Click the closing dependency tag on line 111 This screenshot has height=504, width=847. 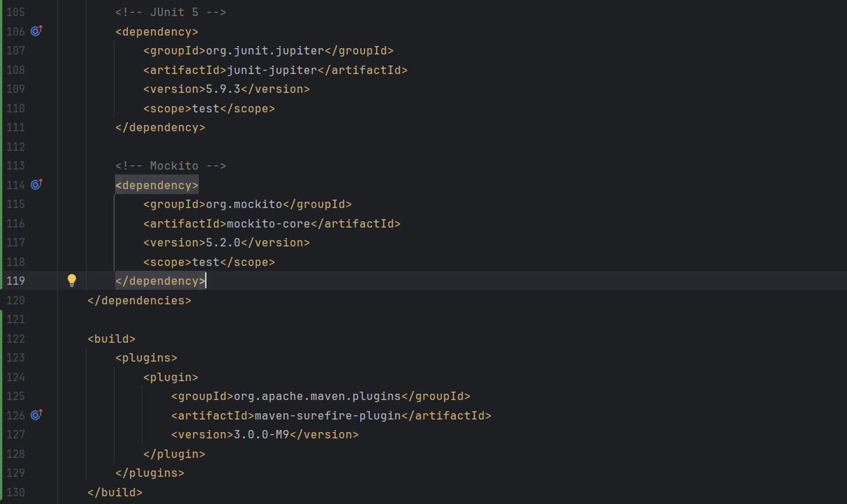click(160, 128)
